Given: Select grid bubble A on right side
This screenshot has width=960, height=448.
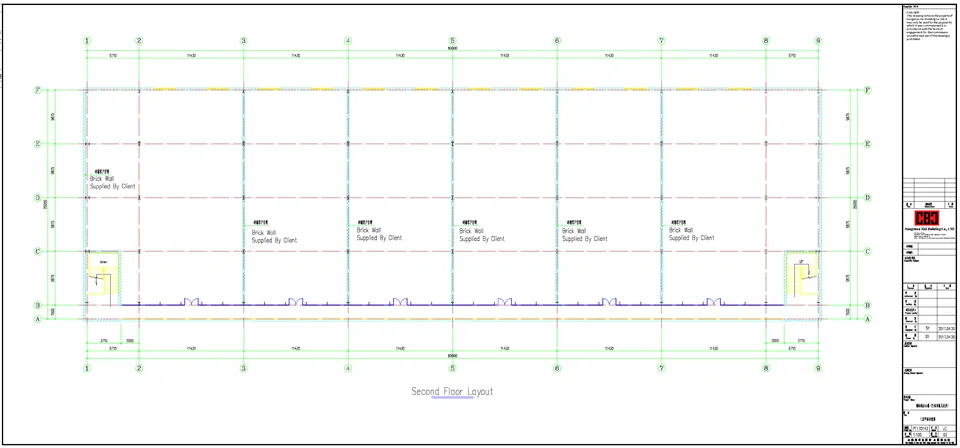Looking at the screenshot, I should pyautogui.click(x=867, y=319).
